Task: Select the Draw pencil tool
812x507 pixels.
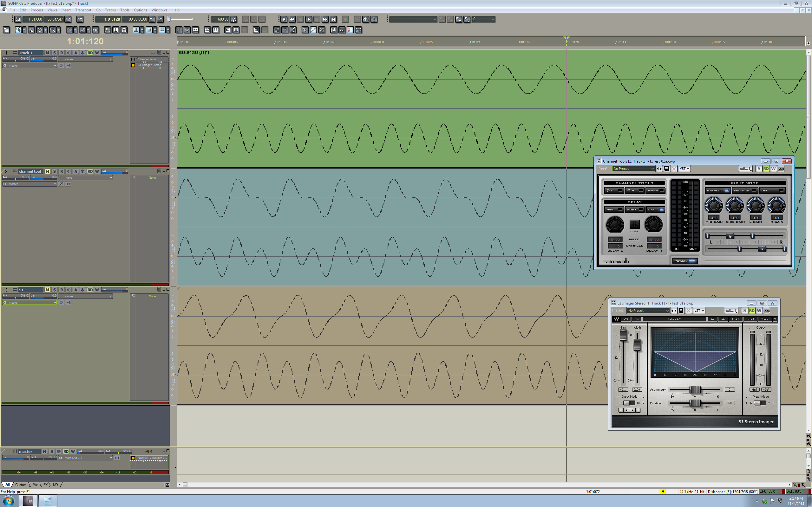Action: [x=82, y=30]
